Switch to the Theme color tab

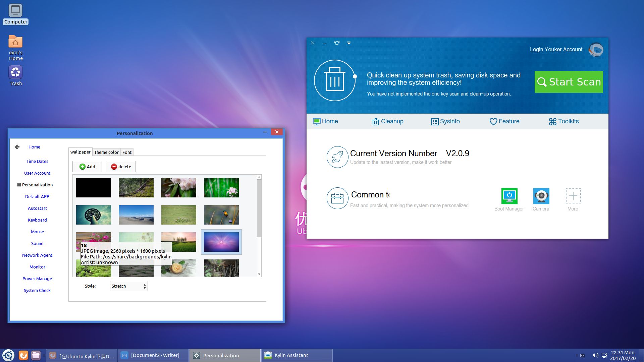pos(106,152)
